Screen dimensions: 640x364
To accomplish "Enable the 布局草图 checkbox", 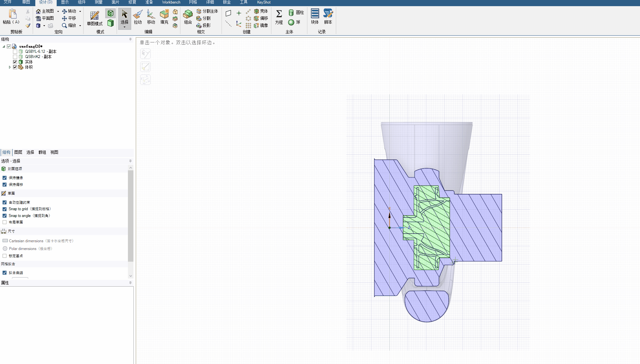I will click(x=5, y=222).
